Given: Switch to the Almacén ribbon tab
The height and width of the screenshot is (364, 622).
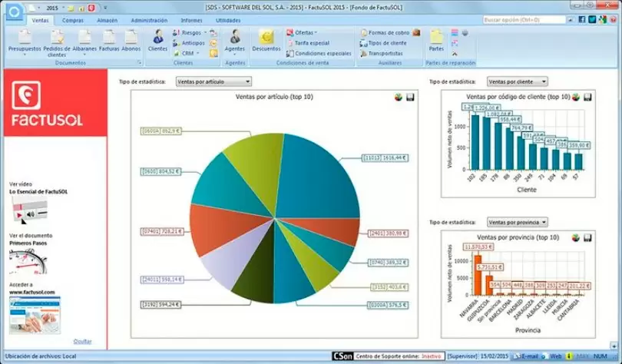Looking at the screenshot, I should click(x=107, y=20).
